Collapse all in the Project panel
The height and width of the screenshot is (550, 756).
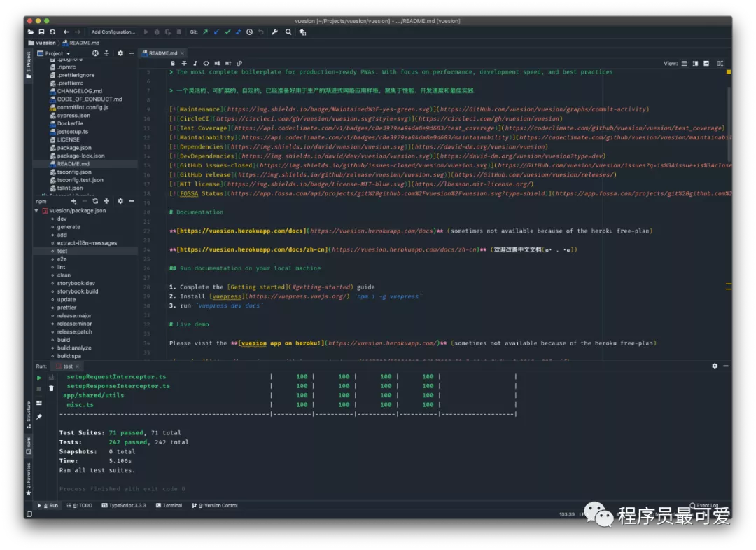(106, 53)
